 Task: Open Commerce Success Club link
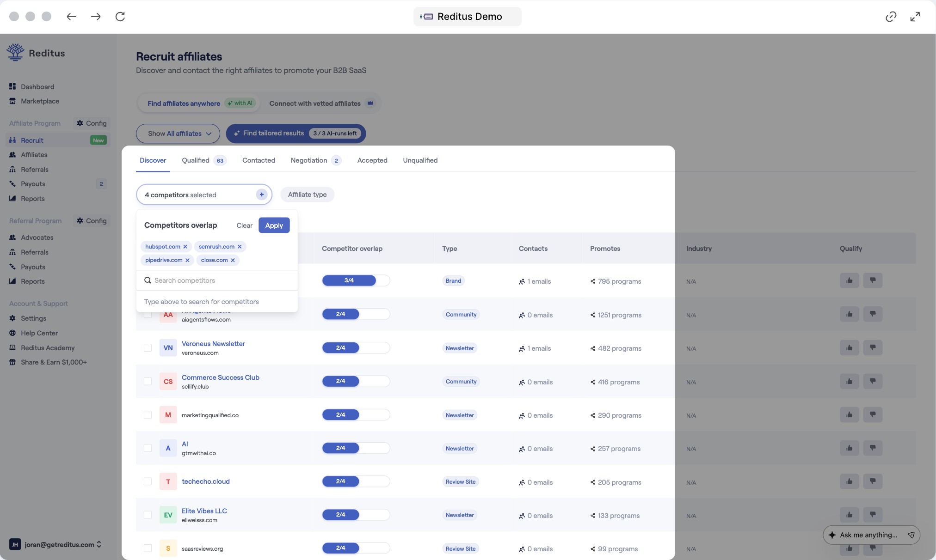(221, 377)
